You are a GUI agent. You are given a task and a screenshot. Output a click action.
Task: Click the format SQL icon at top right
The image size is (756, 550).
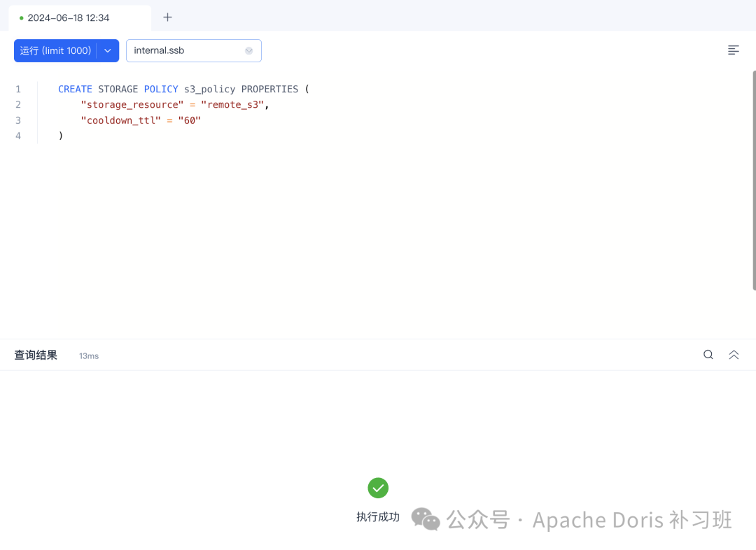click(734, 50)
